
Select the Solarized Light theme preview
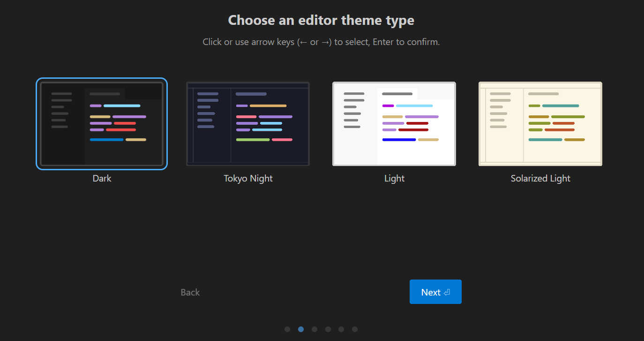coord(540,124)
